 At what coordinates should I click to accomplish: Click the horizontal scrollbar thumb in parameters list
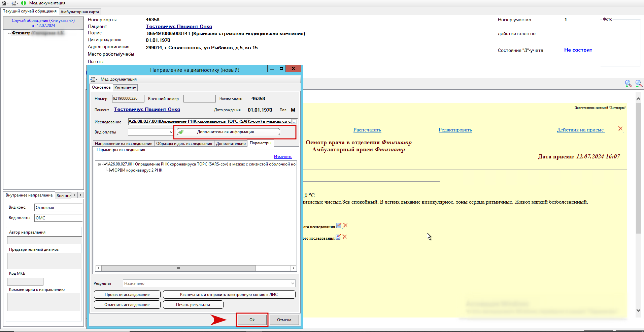[x=178, y=268]
